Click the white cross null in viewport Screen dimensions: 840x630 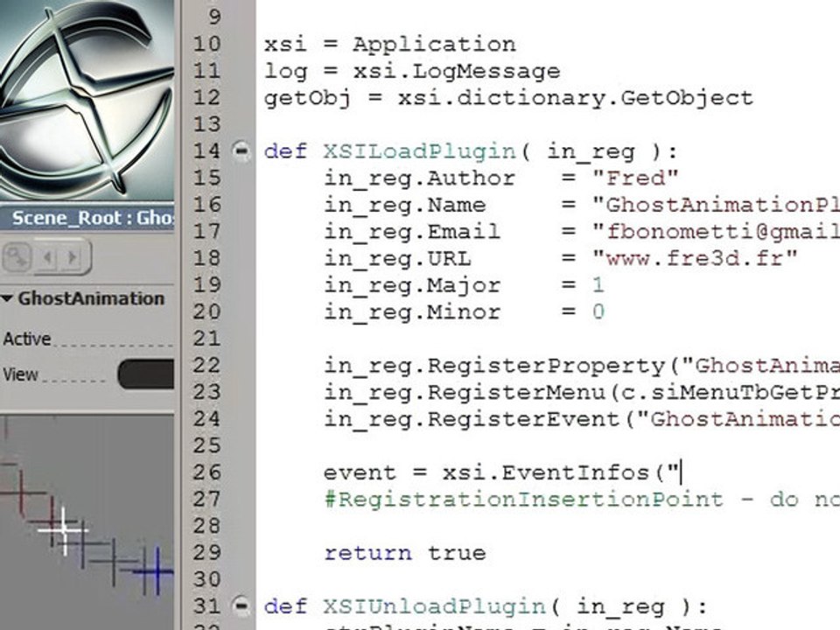pos(64,530)
